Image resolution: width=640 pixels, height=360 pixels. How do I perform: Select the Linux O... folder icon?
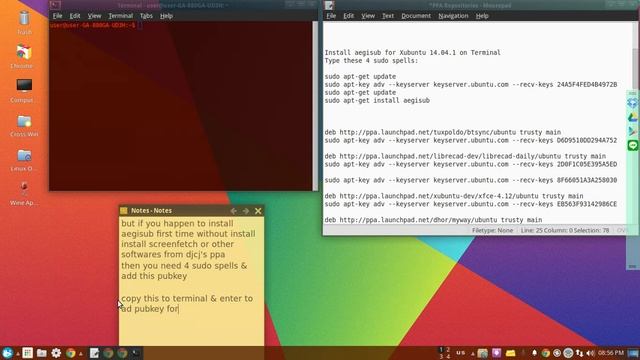pos(24,160)
